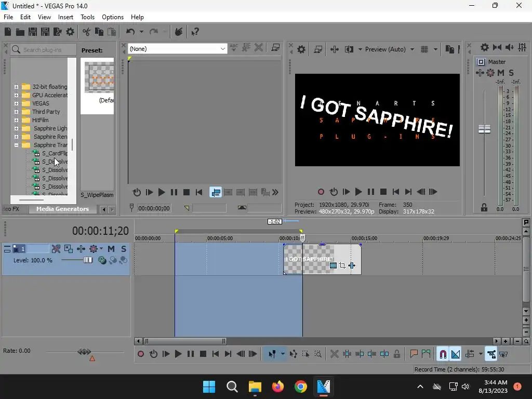Toggle Automatic Crossfades button
The width and height of the screenshot is (532, 399).
click(456, 354)
